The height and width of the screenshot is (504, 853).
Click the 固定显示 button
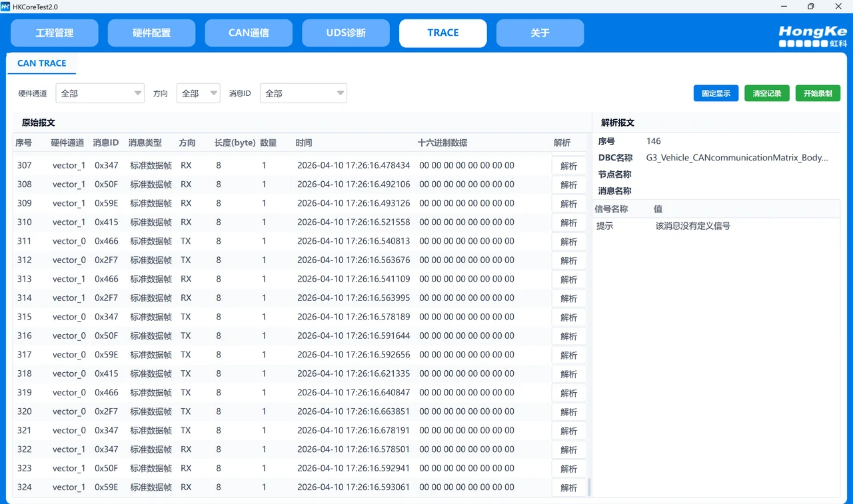(x=716, y=93)
